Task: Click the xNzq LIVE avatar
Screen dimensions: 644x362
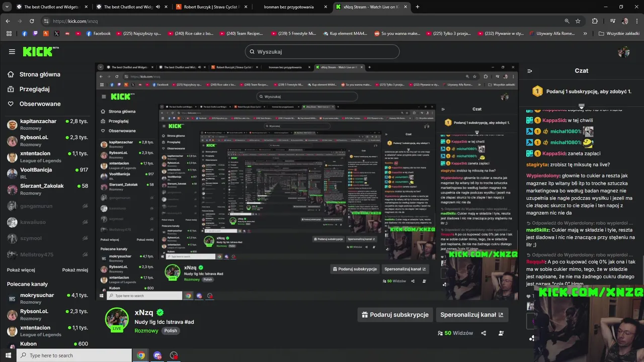Action: point(117,320)
